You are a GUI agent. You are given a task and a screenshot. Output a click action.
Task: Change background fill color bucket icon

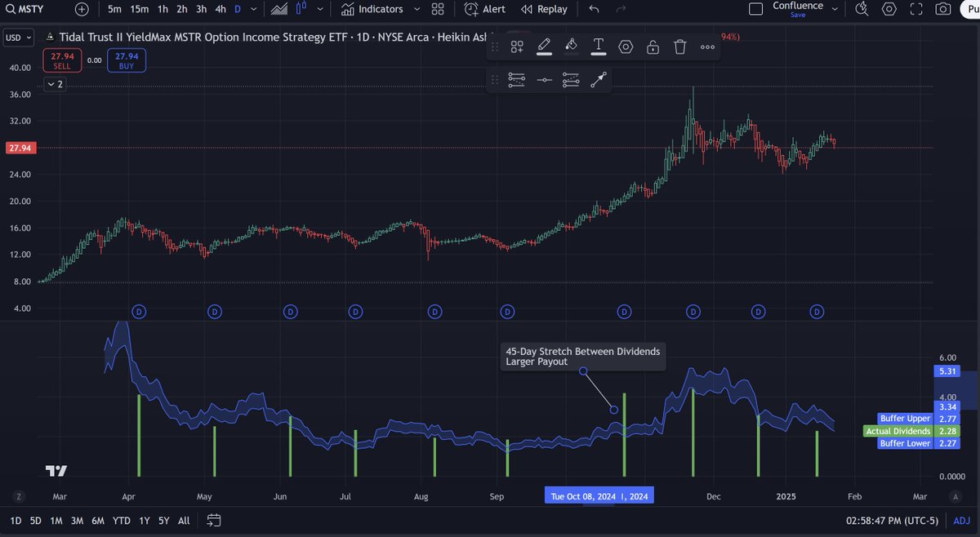pyautogui.click(x=571, y=47)
